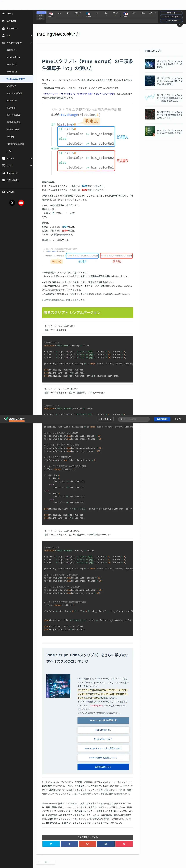
Task: Open the X (Twitter) social icon
Action: (x=12, y=203)
